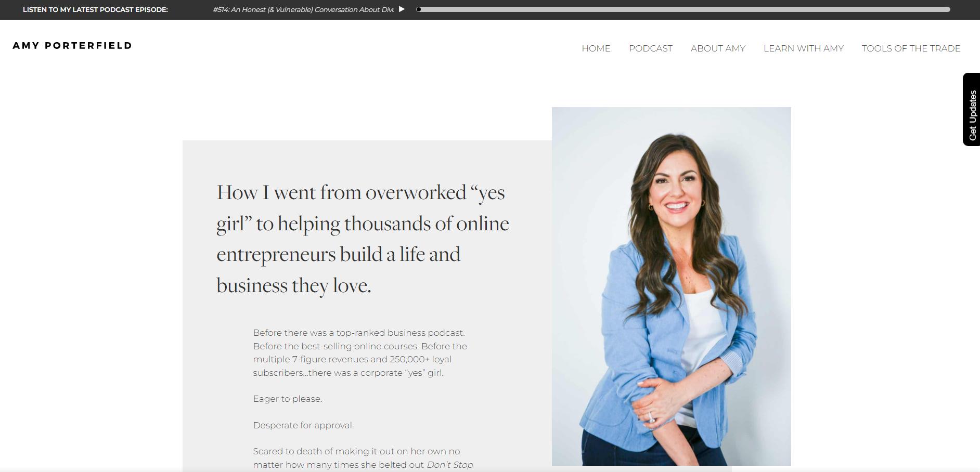Click the 'Before there was a top-ranked' paragraph
This screenshot has height=472, width=980.
pyautogui.click(x=359, y=352)
